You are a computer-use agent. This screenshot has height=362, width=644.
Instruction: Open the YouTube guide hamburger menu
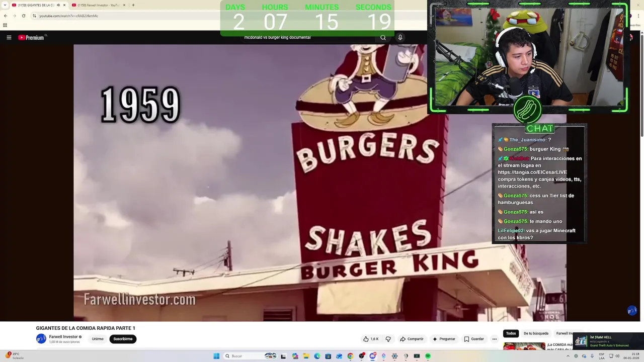[9, 37]
